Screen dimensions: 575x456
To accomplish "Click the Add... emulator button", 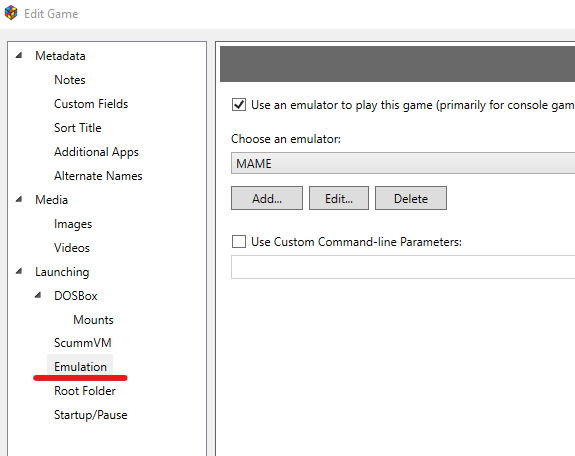I will pos(267,198).
